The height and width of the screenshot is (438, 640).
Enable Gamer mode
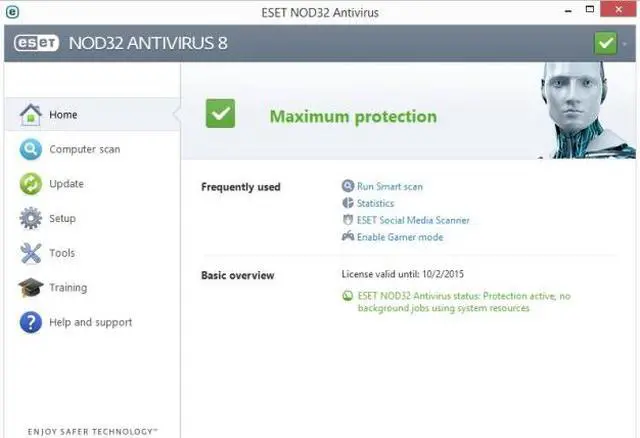point(399,237)
